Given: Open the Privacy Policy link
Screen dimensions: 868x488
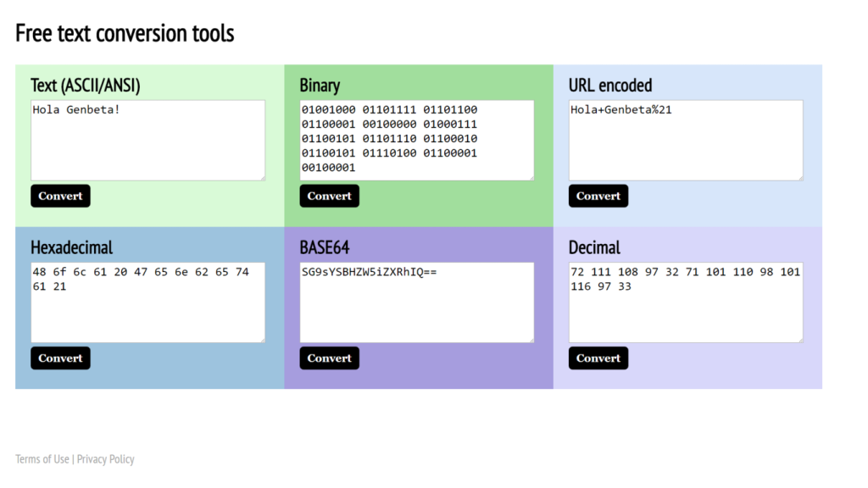Looking at the screenshot, I should [106, 459].
